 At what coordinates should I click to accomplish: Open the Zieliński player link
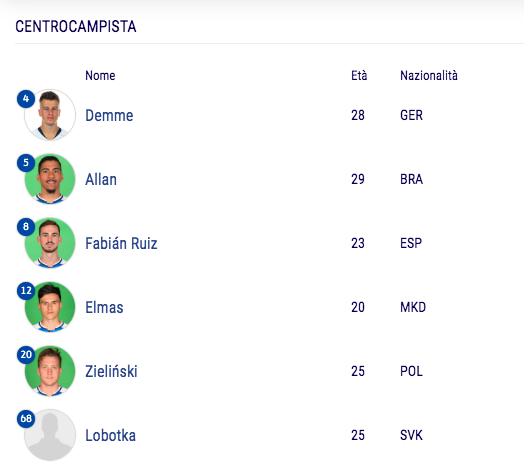pos(111,371)
